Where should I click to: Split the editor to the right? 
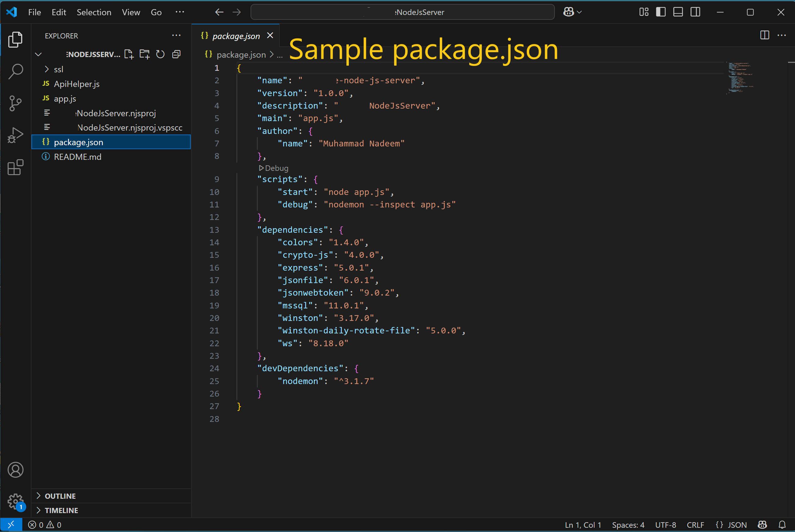765,35
